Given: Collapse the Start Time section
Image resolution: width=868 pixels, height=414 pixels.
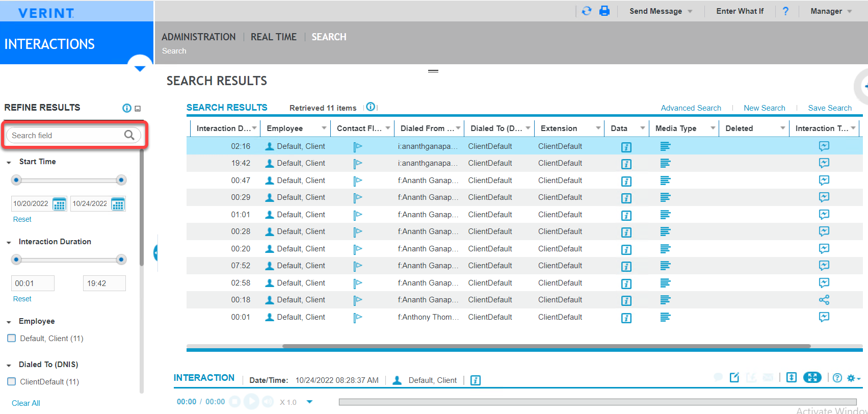Looking at the screenshot, I should (9, 163).
